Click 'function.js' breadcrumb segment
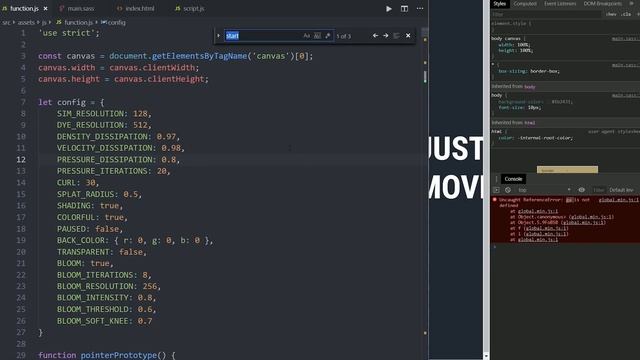This screenshot has width=640, height=360. [x=78, y=22]
